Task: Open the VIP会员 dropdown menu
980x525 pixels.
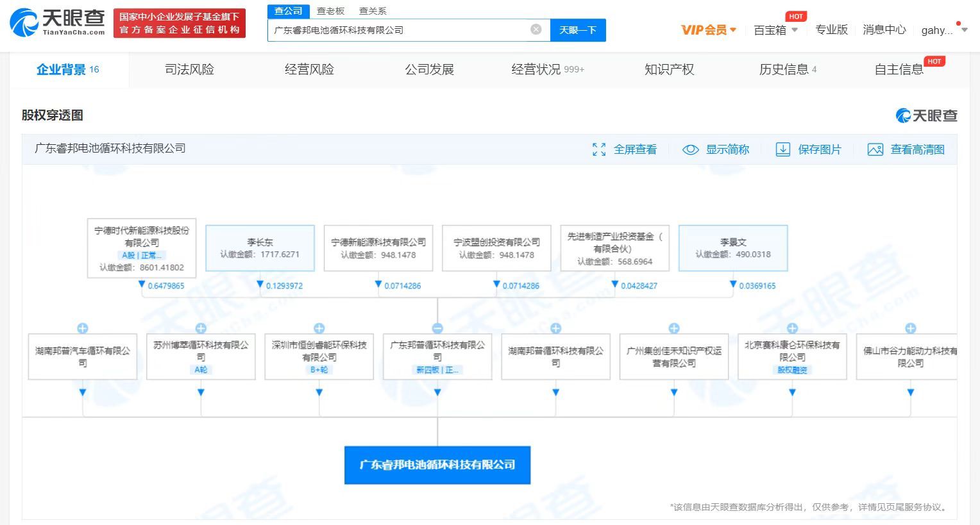Action: tap(709, 30)
